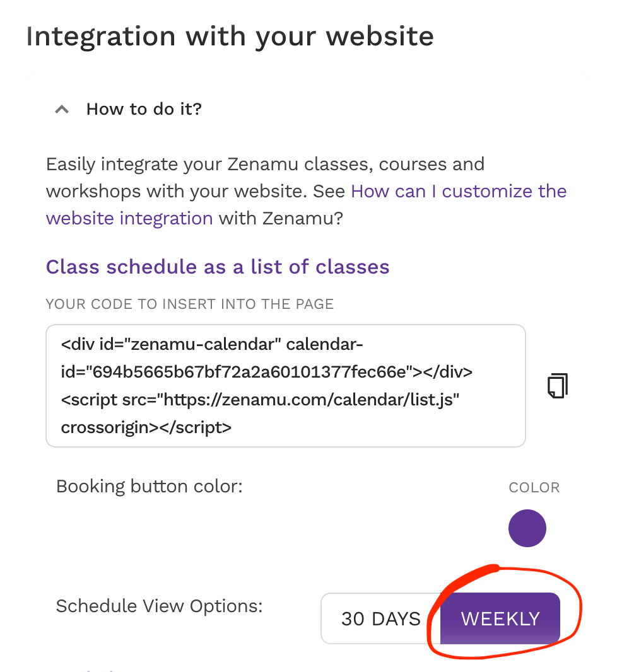Select the WEEKLY view option

point(500,618)
